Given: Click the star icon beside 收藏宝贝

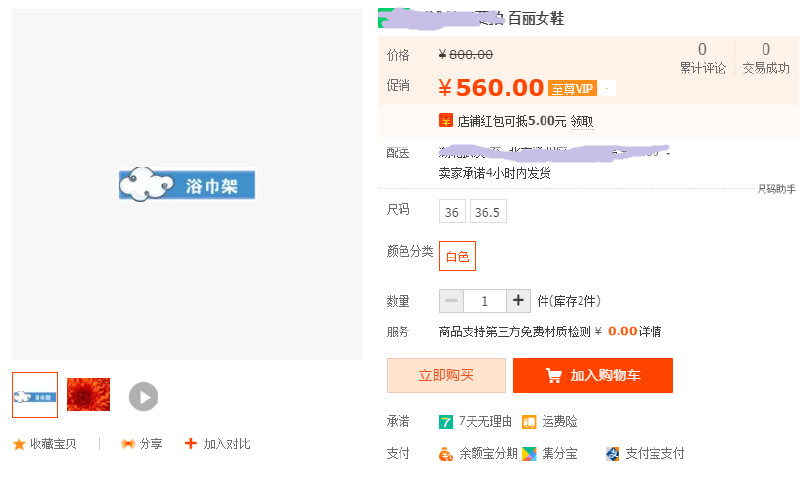Looking at the screenshot, I should pos(19,444).
